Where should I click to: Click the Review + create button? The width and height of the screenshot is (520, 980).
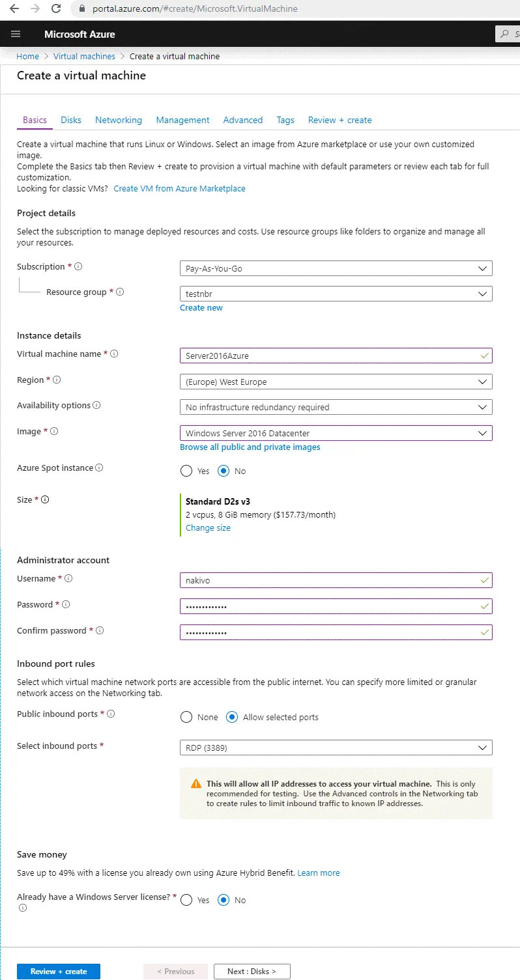coord(58,971)
